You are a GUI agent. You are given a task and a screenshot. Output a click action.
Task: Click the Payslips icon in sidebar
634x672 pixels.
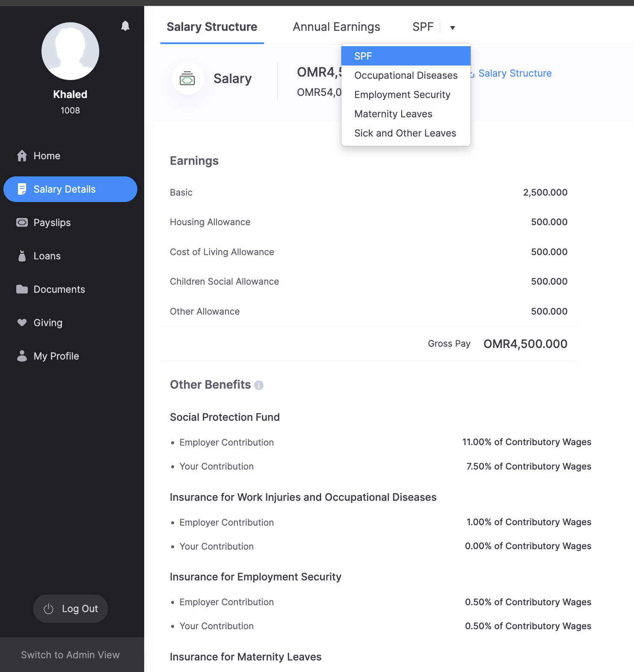click(22, 223)
